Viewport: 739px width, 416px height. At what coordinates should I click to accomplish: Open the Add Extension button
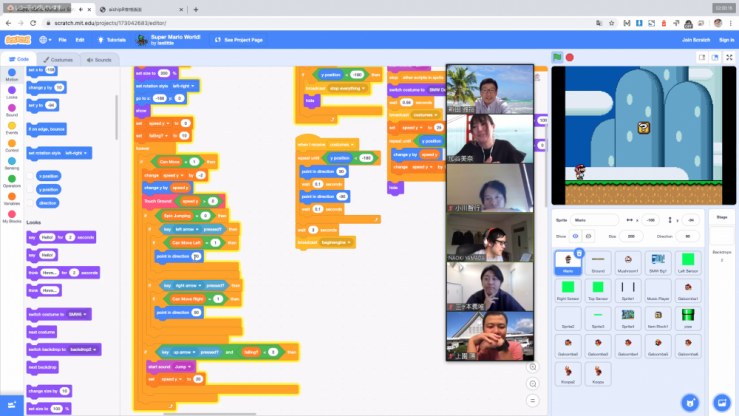(12, 405)
